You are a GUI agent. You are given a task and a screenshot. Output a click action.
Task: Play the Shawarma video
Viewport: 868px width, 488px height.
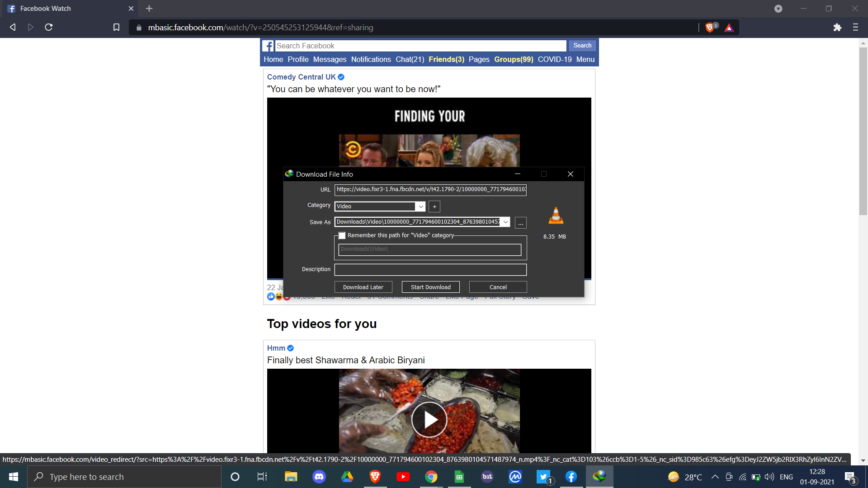click(x=429, y=420)
